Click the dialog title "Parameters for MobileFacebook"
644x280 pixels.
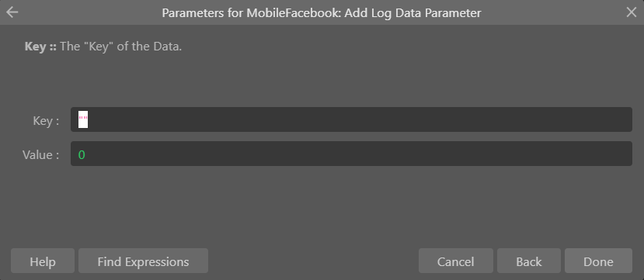(252, 12)
